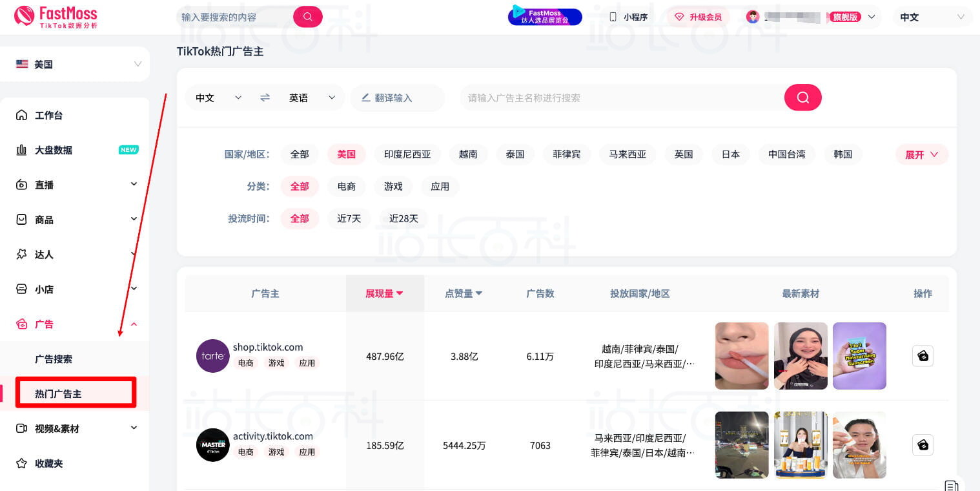Open the mini program phone icon
The image size is (980, 491).
click(613, 17)
